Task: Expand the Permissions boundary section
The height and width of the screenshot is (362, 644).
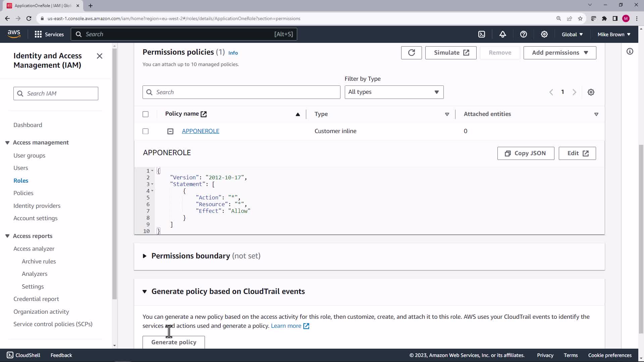Action: [x=145, y=256]
